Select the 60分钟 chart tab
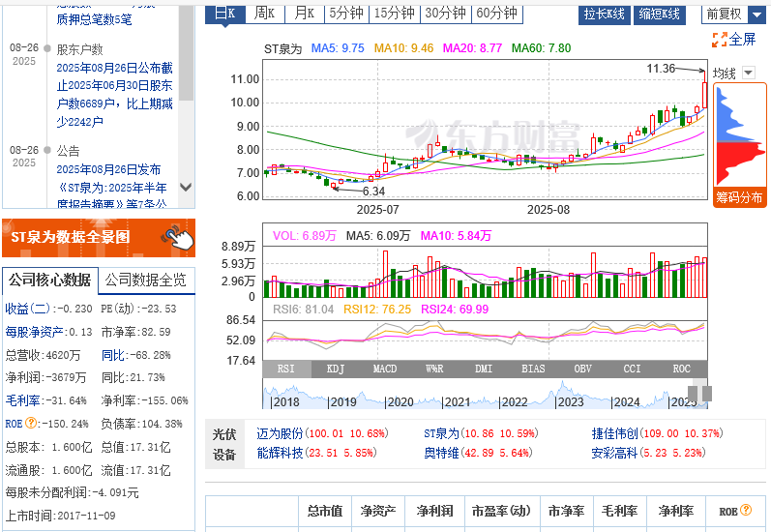The width and height of the screenshot is (771, 532). point(497,14)
